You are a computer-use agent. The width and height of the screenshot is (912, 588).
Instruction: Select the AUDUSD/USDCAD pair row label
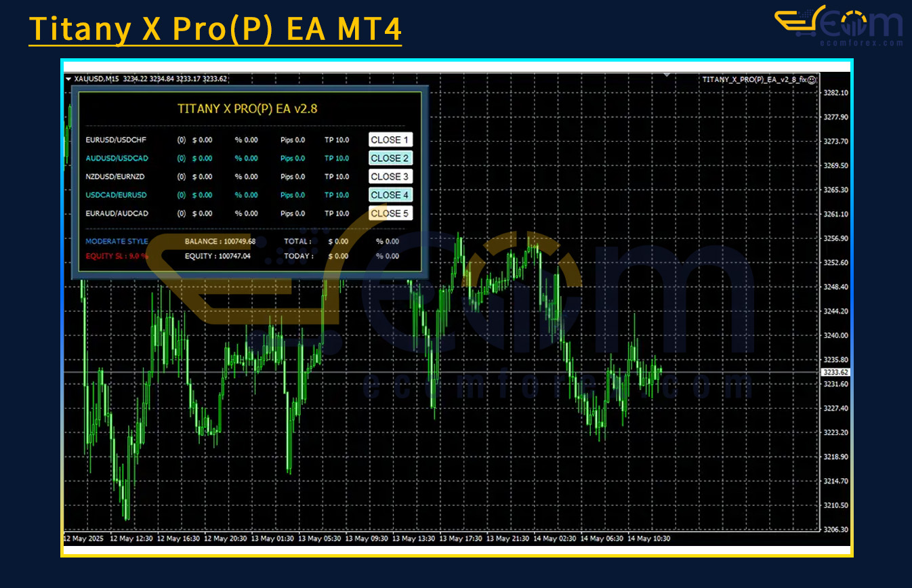pyautogui.click(x=117, y=159)
